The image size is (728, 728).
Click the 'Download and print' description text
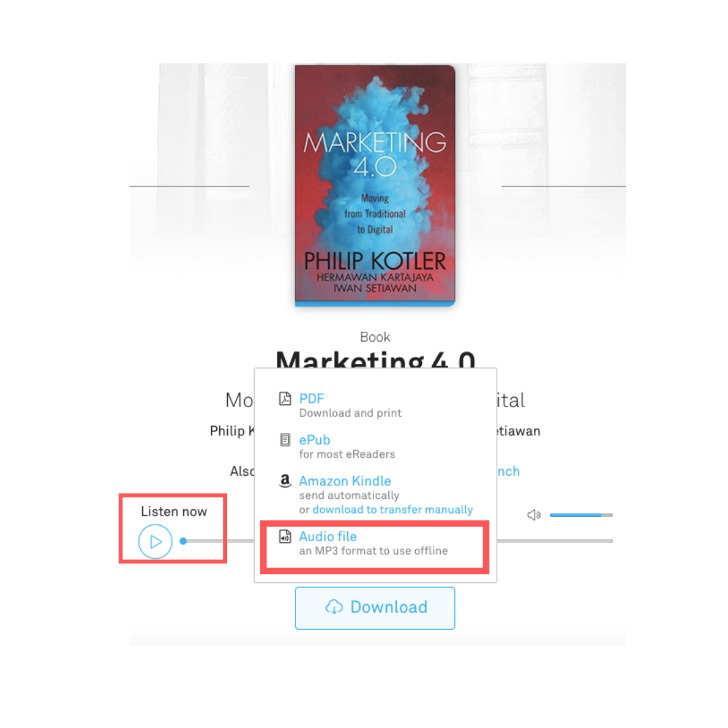(350, 413)
